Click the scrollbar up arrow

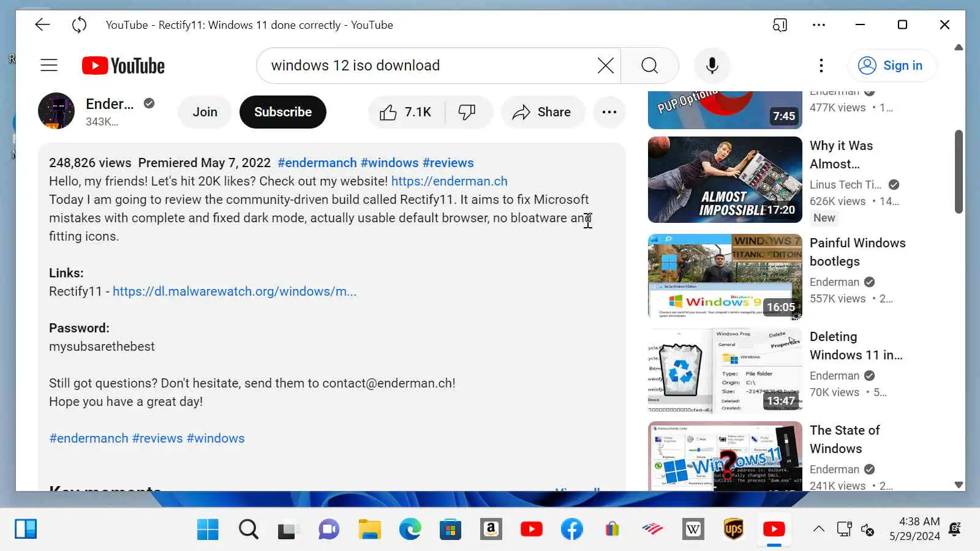(x=959, y=47)
